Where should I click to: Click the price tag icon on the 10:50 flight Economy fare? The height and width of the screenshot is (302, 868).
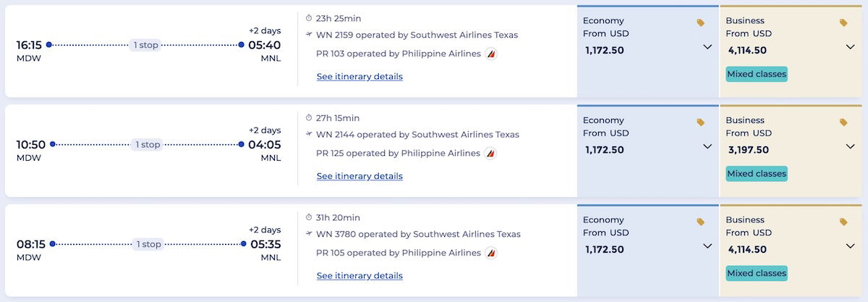coord(700,122)
